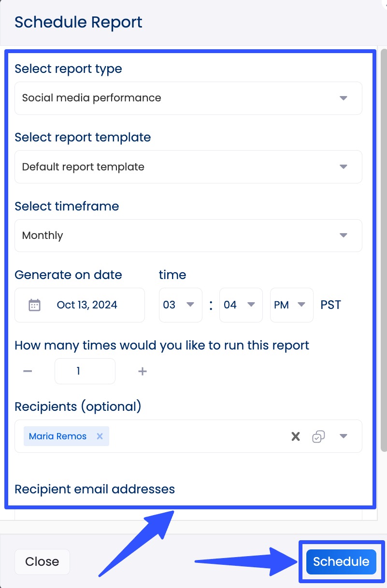Clear all recipients using the X icon
Image resolution: width=387 pixels, height=588 pixels.
[x=295, y=436]
